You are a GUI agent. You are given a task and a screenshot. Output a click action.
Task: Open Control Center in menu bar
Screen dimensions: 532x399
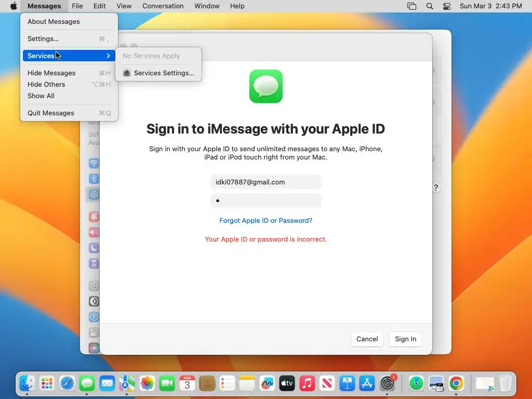pyautogui.click(x=447, y=6)
